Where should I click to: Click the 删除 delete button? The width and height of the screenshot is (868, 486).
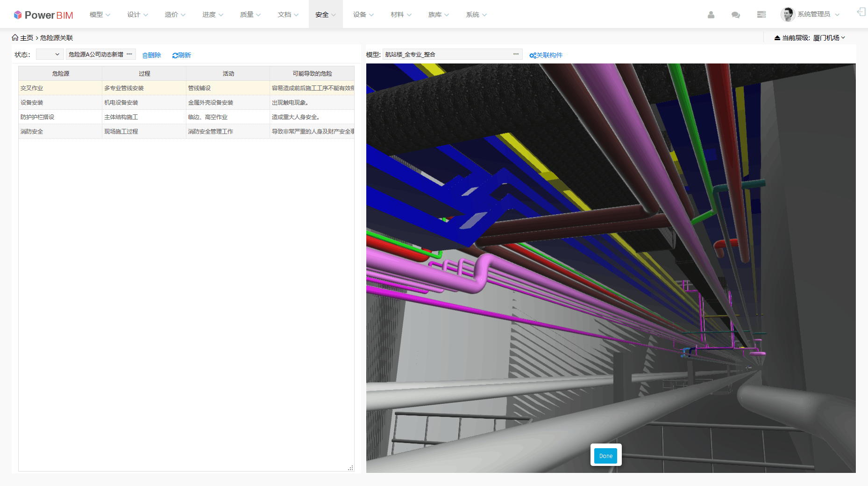(x=152, y=55)
